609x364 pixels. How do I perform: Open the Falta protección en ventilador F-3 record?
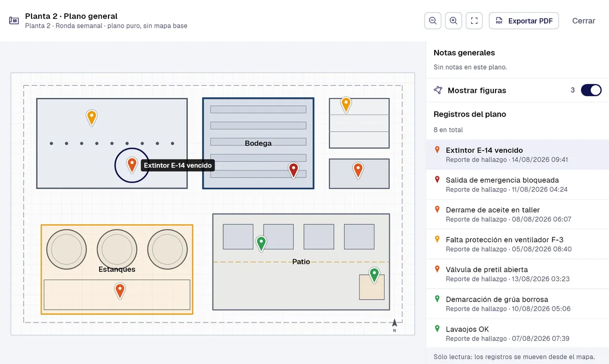pos(517,244)
